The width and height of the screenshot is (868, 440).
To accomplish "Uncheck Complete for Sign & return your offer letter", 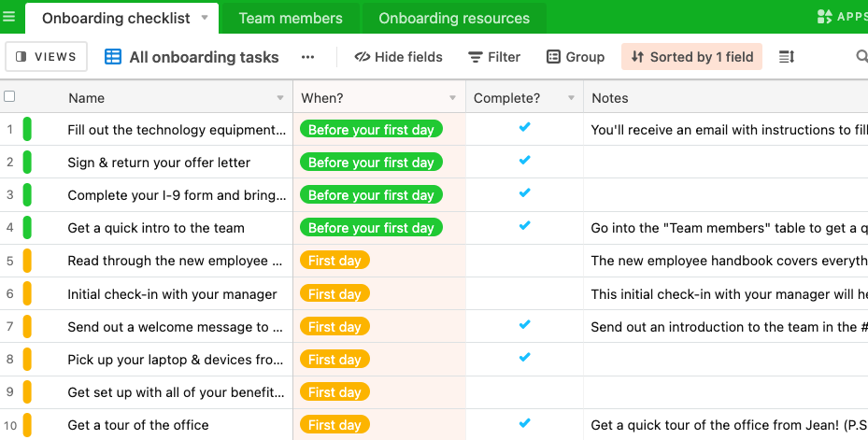I will (525, 161).
